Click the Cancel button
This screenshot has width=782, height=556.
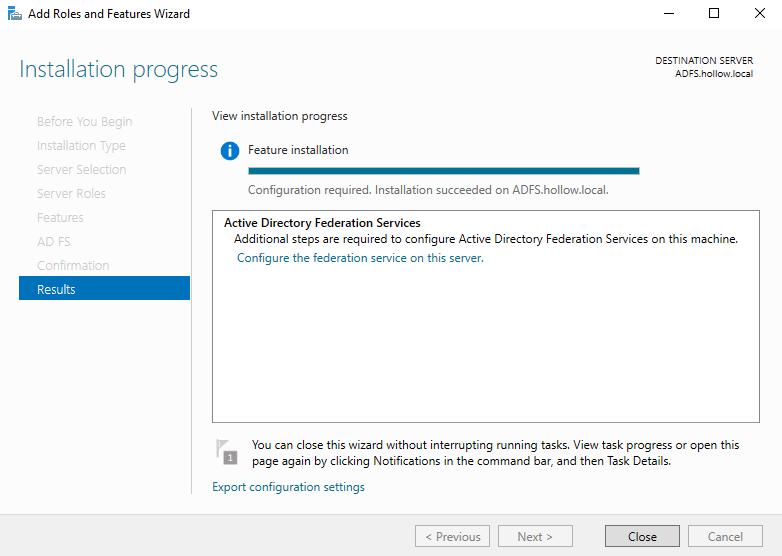pos(725,537)
